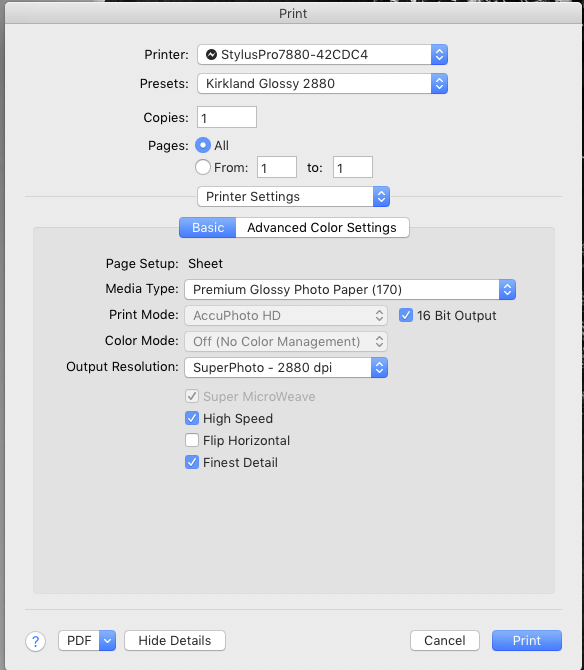
Task: Select the Basic tab
Action: 208,227
